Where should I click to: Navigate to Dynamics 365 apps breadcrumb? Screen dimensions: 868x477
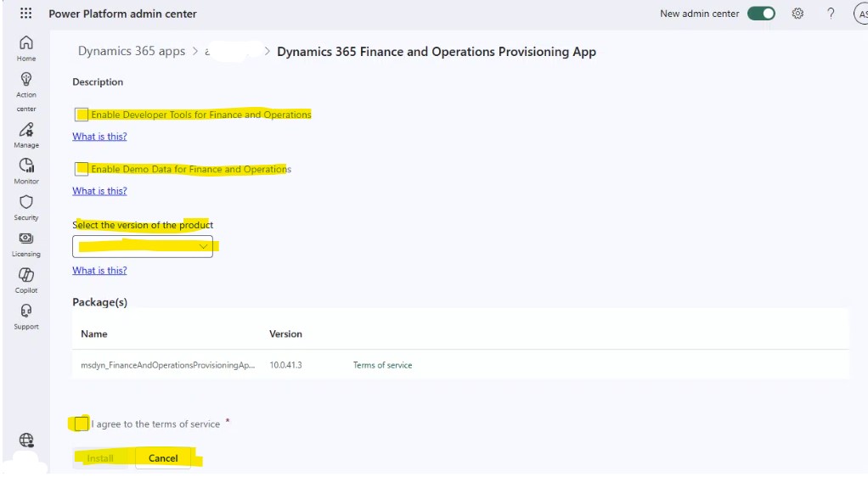pos(132,51)
